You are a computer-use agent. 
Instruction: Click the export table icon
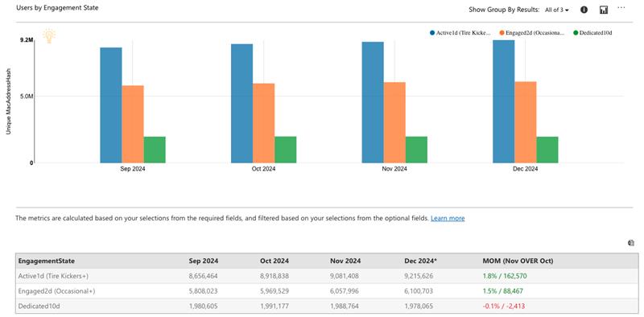(x=631, y=243)
